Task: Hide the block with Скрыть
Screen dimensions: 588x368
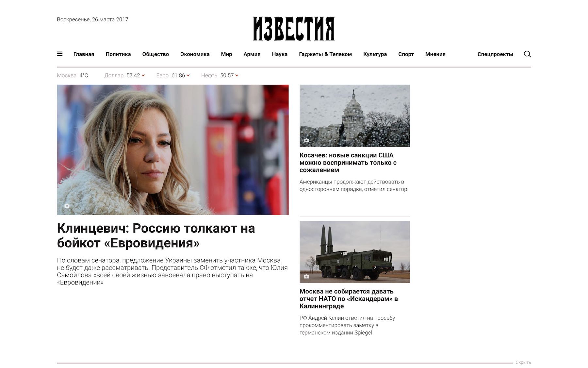Action: coord(523,362)
